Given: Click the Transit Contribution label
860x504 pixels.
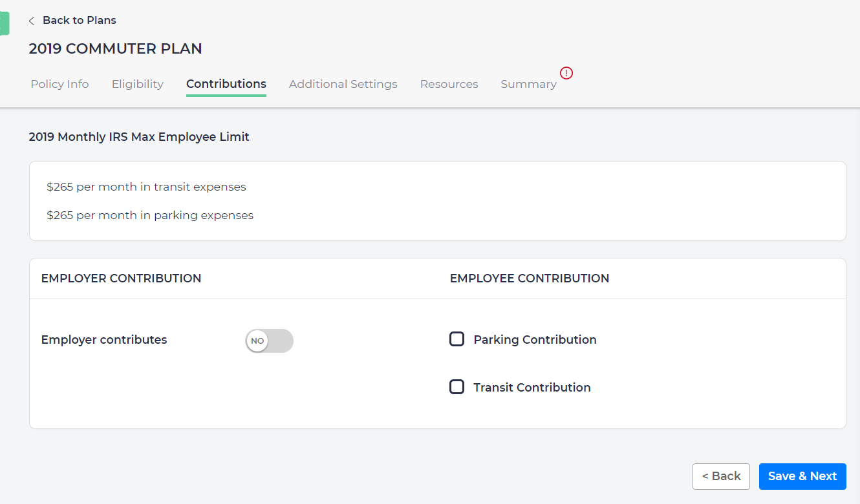Looking at the screenshot, I should click(532, 387).
